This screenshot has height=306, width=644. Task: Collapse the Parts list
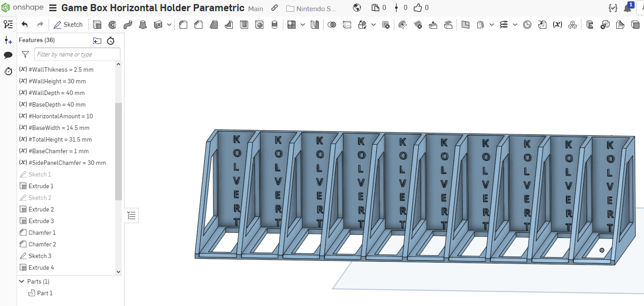coord(21,281)
